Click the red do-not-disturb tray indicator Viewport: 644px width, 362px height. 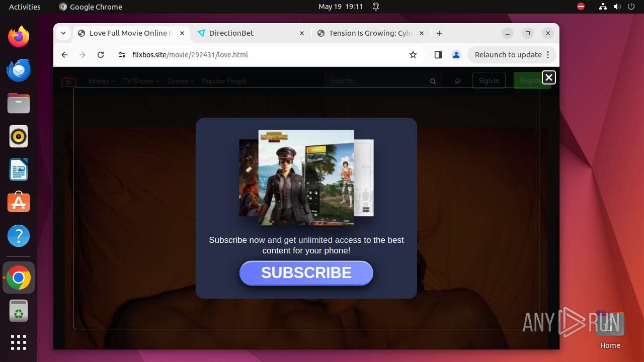(x=581, y=7)
